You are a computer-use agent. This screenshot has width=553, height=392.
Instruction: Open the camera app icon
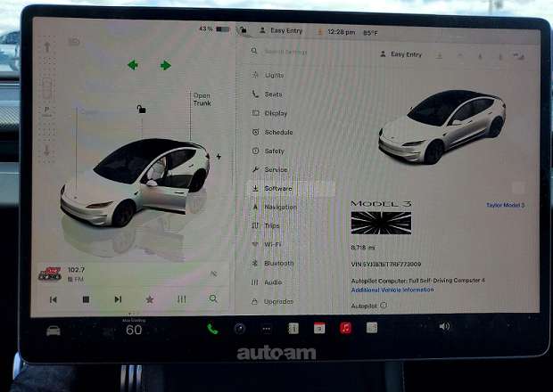(x=240, y=329)
